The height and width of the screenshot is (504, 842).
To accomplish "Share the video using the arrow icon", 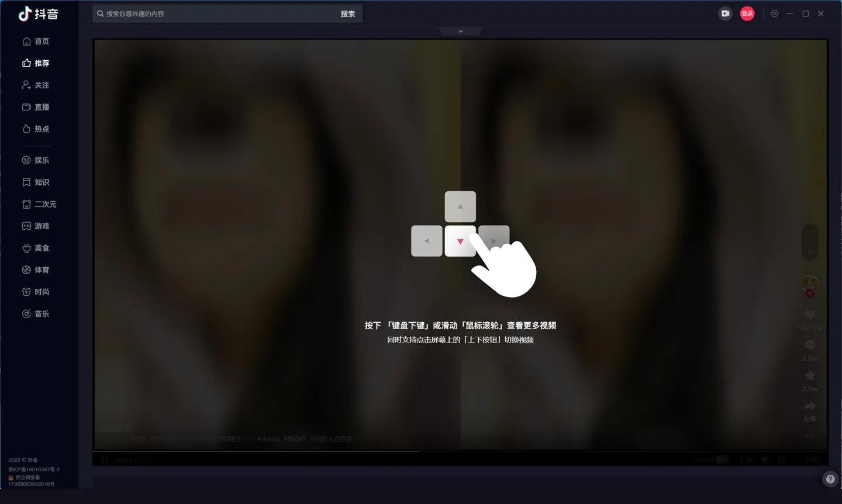I will 810,406.
